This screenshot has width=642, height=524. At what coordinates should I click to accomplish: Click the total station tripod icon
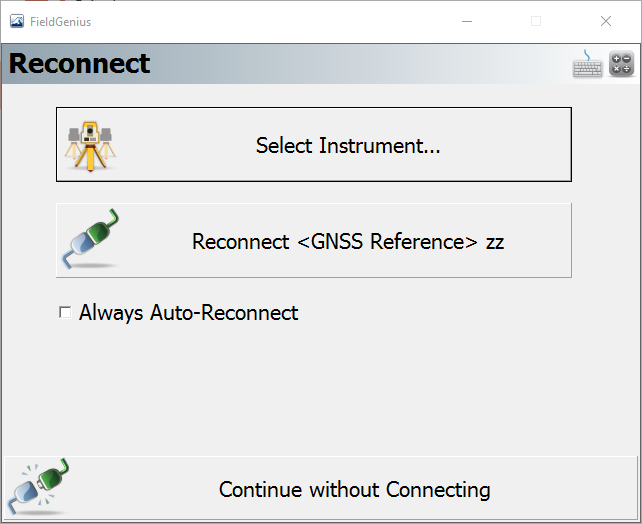coord(91,145)
